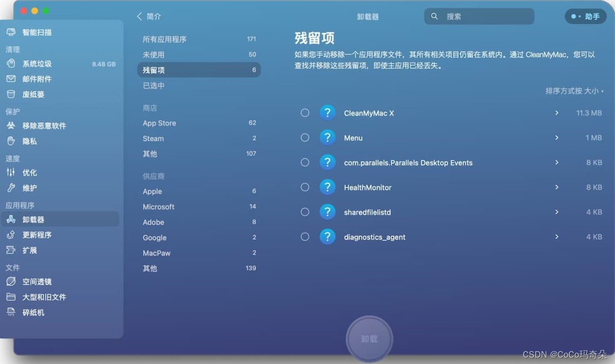Click the HealthMonitor question-mark app icon
Screen dimensions: 615x364
tap(328, 187)
